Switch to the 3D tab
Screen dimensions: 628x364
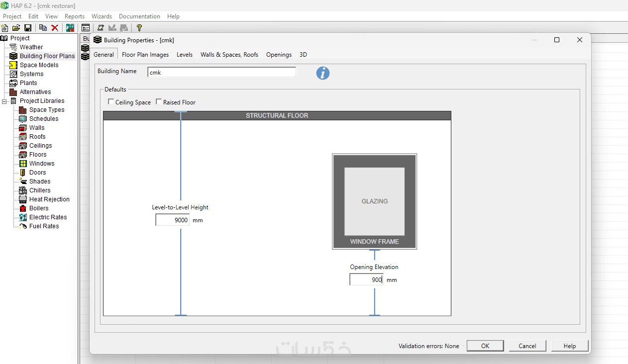click(303, 55)
